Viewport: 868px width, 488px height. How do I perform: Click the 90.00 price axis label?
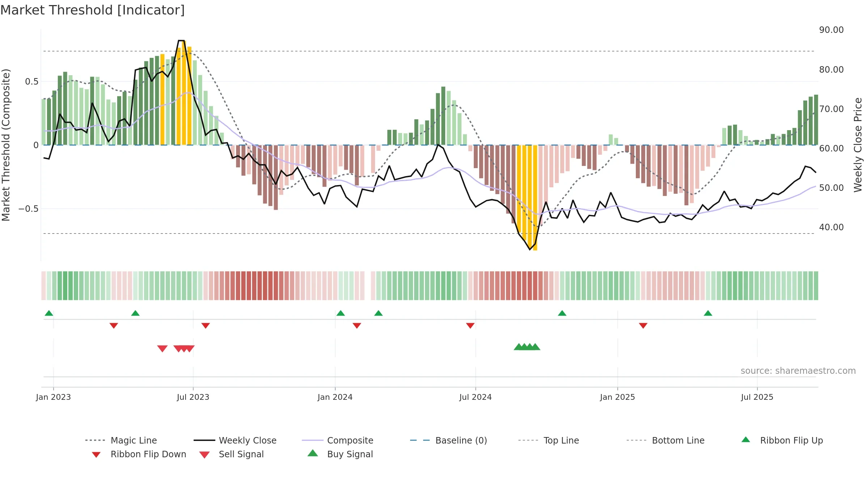click(x=831, y=30)
